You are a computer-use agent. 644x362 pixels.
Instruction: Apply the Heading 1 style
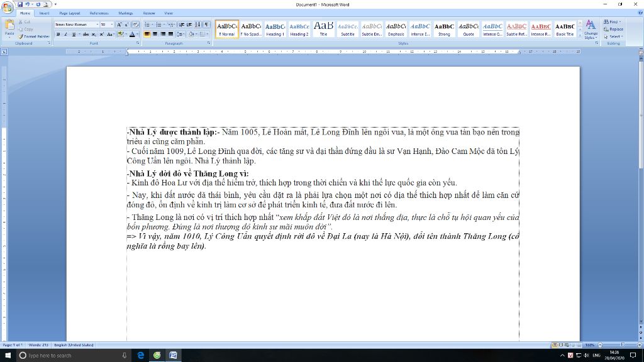tap(275, 29)
